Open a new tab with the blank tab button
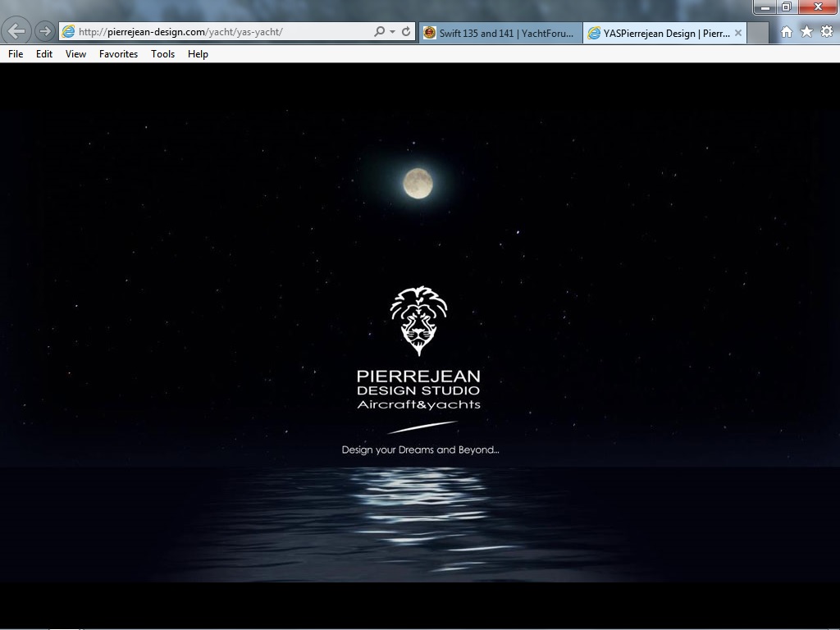Screen dimensions: 840x630 coord(757,33)
